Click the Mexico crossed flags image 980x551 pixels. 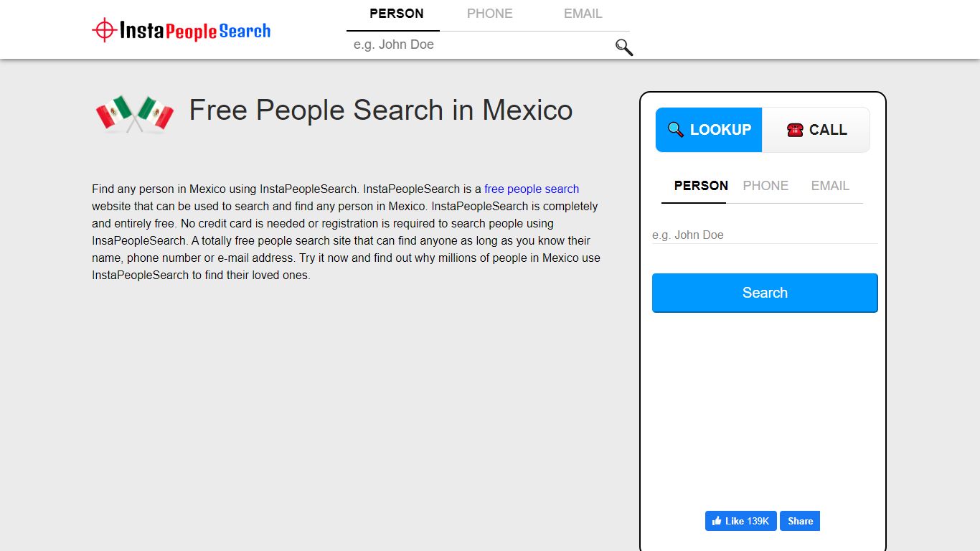(135, 114)
